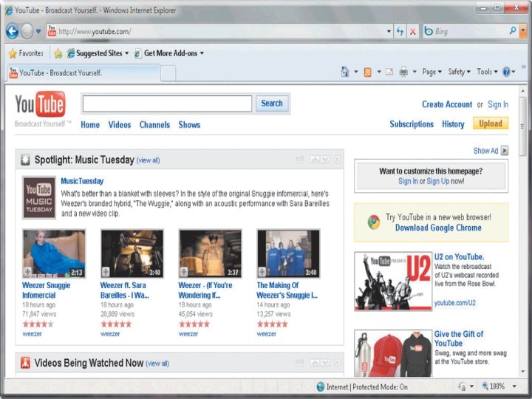Image resolution: width=532 pixels, height=399 pixels.
Task: Click the YouTube logo
Action: click(x=40, y=104)
